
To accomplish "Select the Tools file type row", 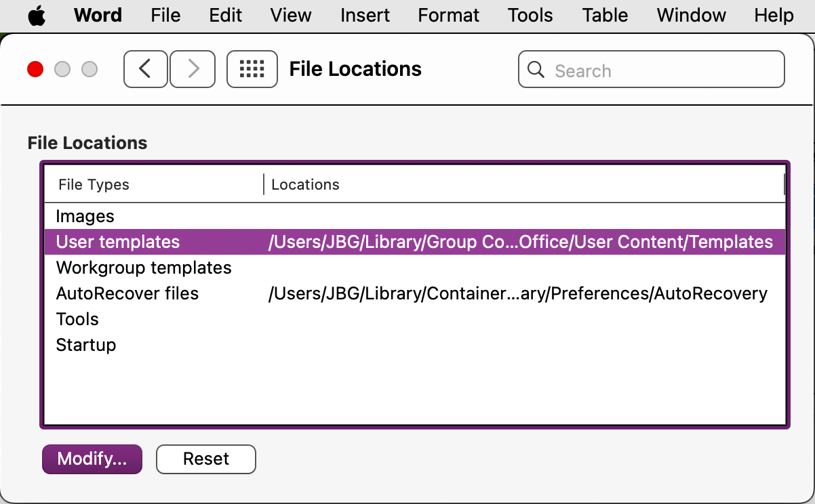I will click(415, 319).
